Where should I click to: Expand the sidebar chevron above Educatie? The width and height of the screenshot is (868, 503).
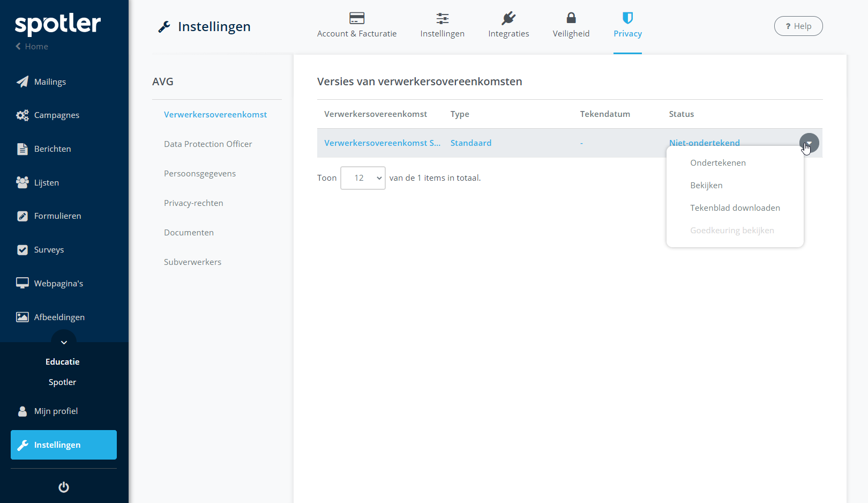[x=63, y=342]
